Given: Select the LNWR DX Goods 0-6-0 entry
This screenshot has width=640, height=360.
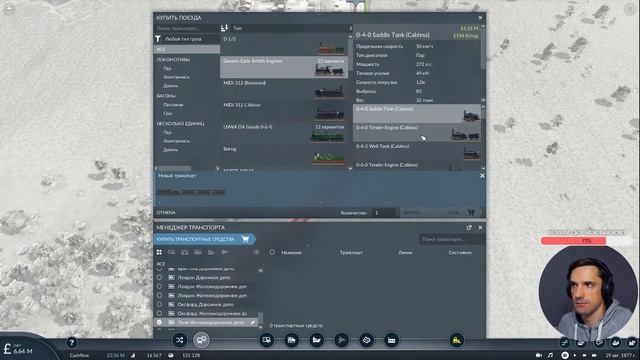Looking at the screenshot, I should tap(284, 133).
